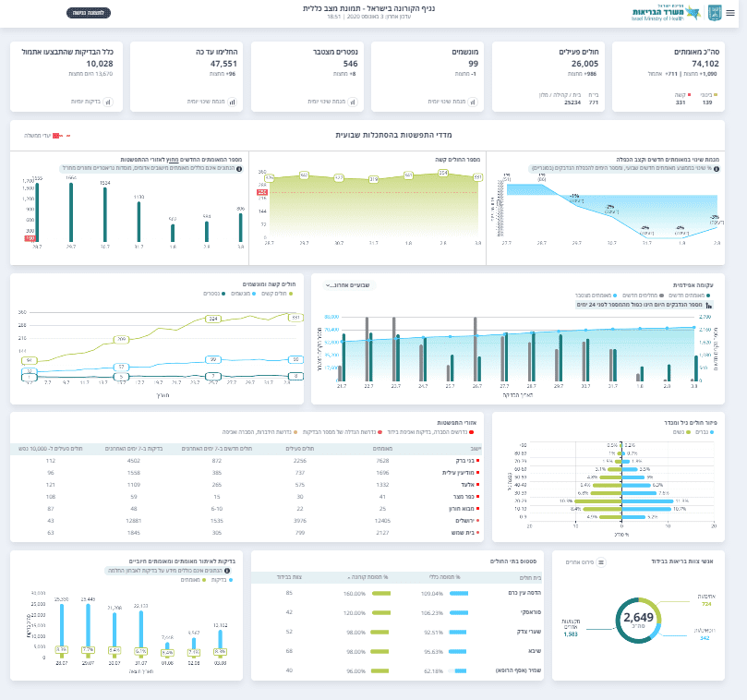Click the 2,649 total in donut chart

(x=638, y=618)
